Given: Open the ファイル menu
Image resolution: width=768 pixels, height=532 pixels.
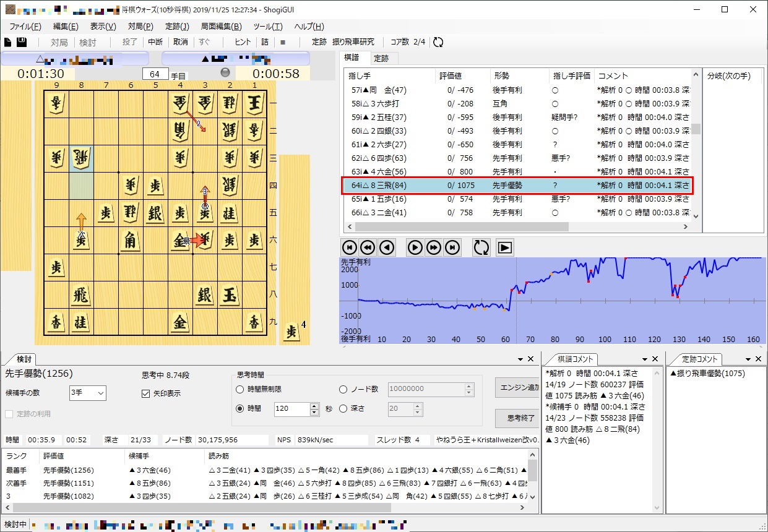Looking at the screenshot, I should coord(25,27).
